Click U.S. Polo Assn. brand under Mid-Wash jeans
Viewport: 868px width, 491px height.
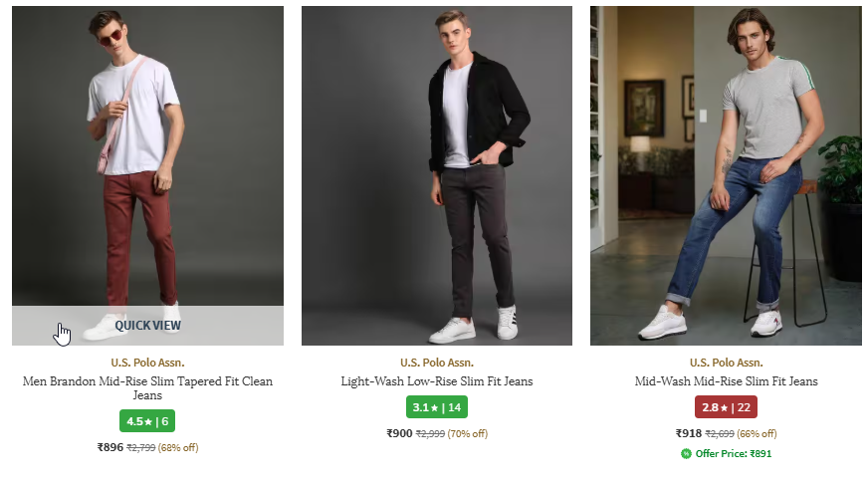pyautogui.click(x=726, y=363)
